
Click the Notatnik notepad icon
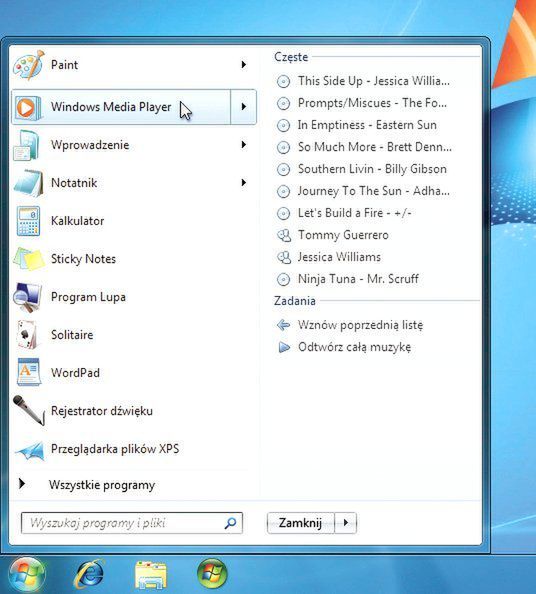tap(28, 183)
